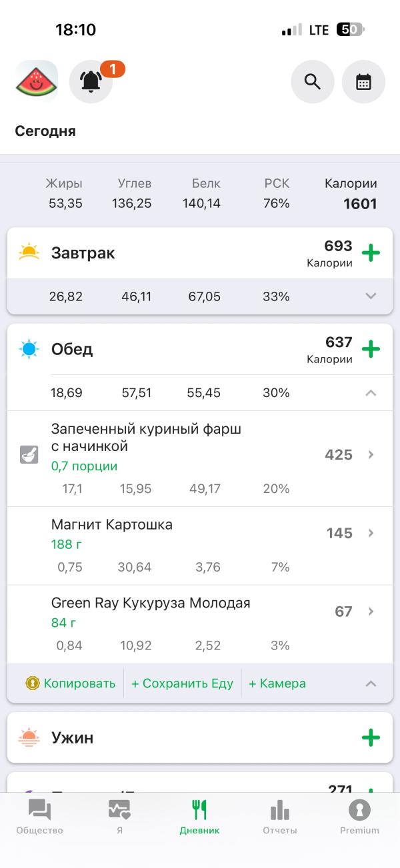
Task: Add food to Обед with plus
Action: (x=371, y=349)
